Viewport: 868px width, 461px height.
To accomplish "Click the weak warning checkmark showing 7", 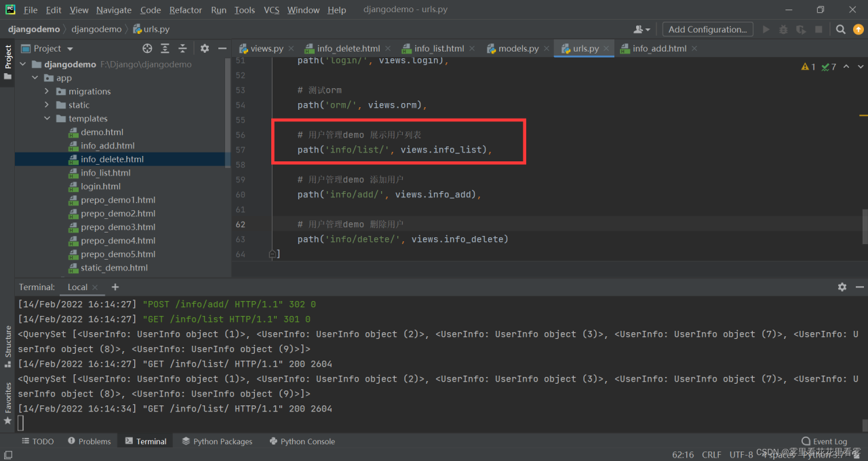I will tap(829, 66).
